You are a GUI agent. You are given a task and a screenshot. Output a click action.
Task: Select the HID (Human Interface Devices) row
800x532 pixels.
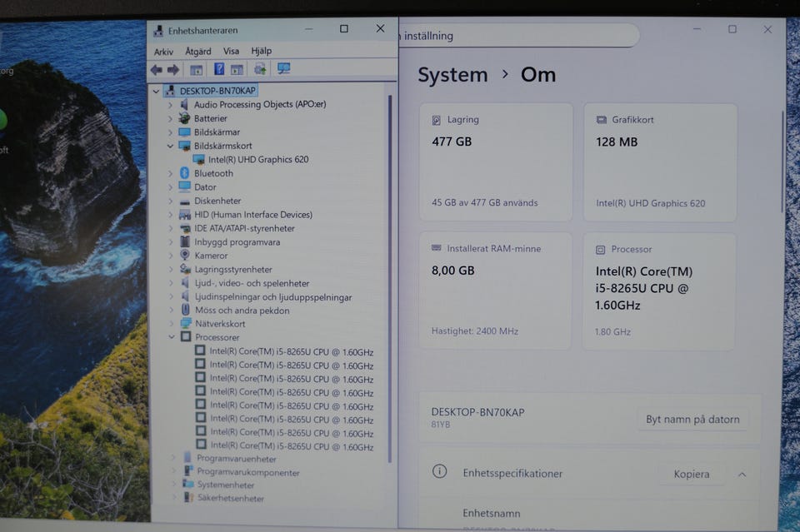coord(253,215)
